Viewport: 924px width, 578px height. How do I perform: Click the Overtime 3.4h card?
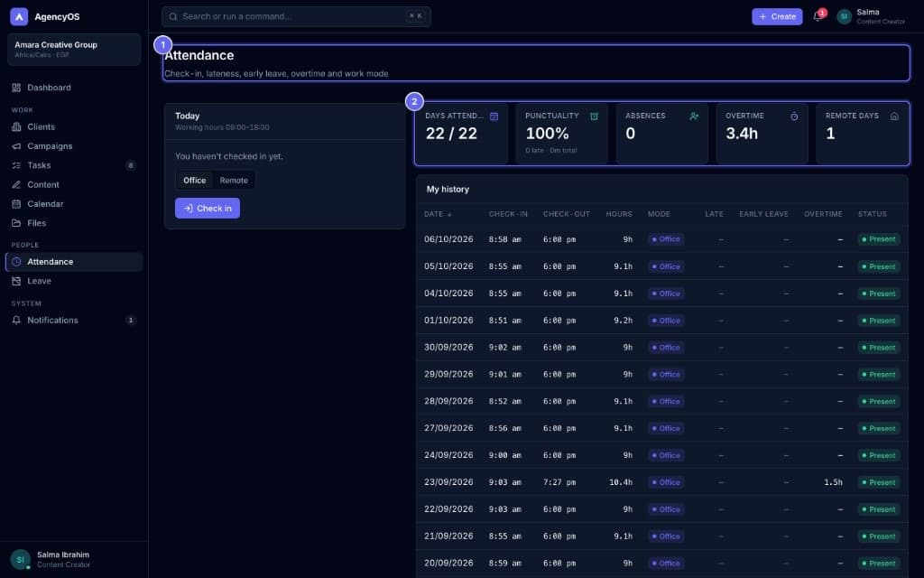(x=762, y=134)
